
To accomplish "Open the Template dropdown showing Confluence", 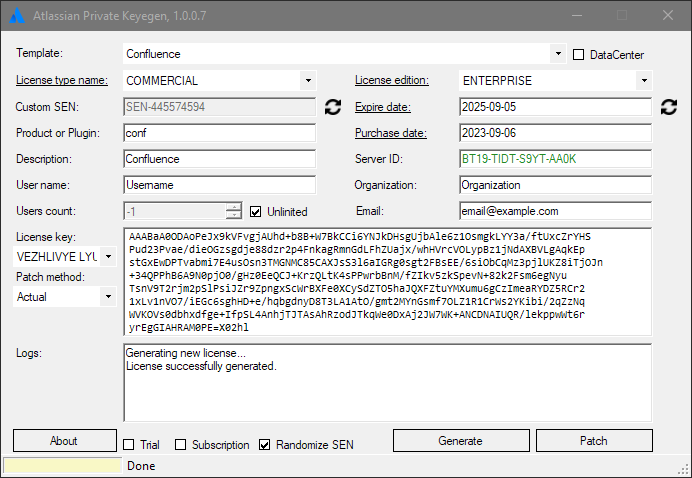I will click(x=558, y=54).
